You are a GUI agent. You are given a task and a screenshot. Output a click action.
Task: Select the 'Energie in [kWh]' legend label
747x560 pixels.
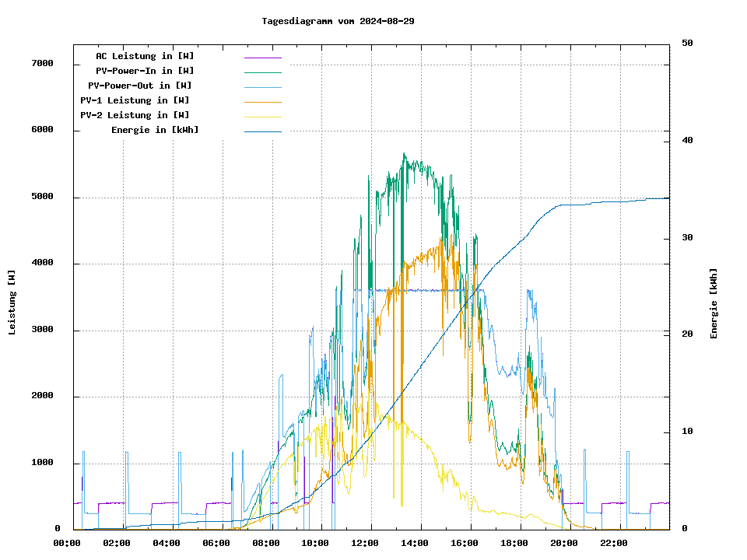155,130
